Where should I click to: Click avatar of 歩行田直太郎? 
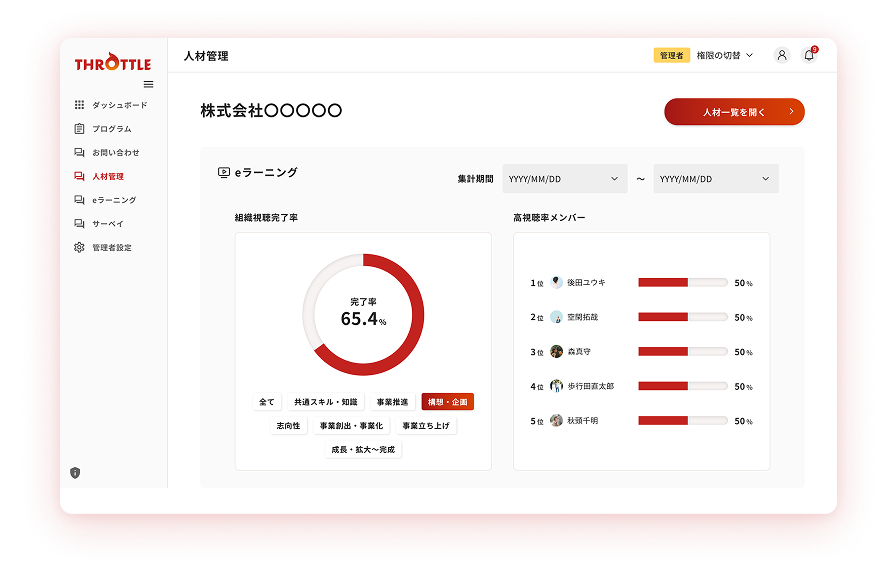click(556, 386)
